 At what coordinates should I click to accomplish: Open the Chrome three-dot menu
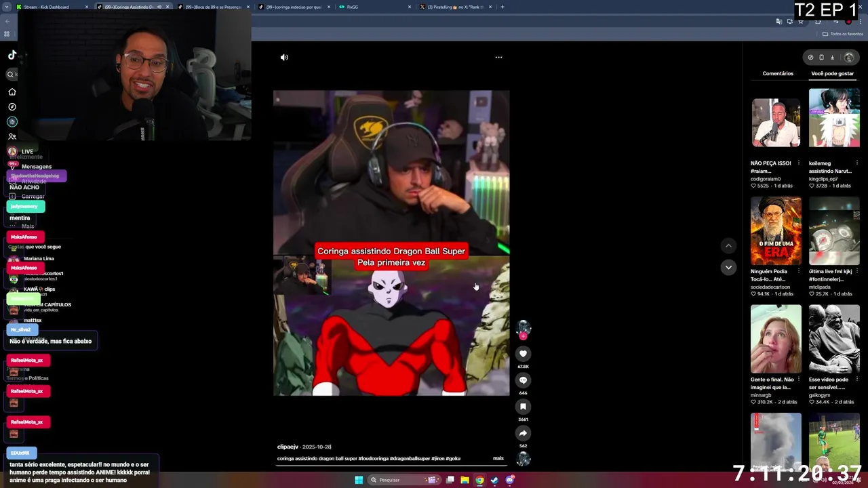[861, 22]
